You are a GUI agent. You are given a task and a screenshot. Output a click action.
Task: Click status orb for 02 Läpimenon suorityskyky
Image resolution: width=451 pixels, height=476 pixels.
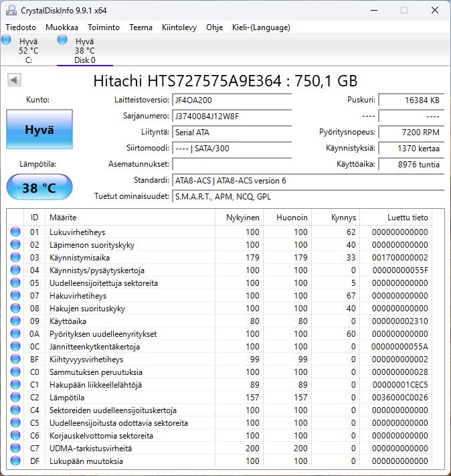pyautogui.click(x=15, y=244)
